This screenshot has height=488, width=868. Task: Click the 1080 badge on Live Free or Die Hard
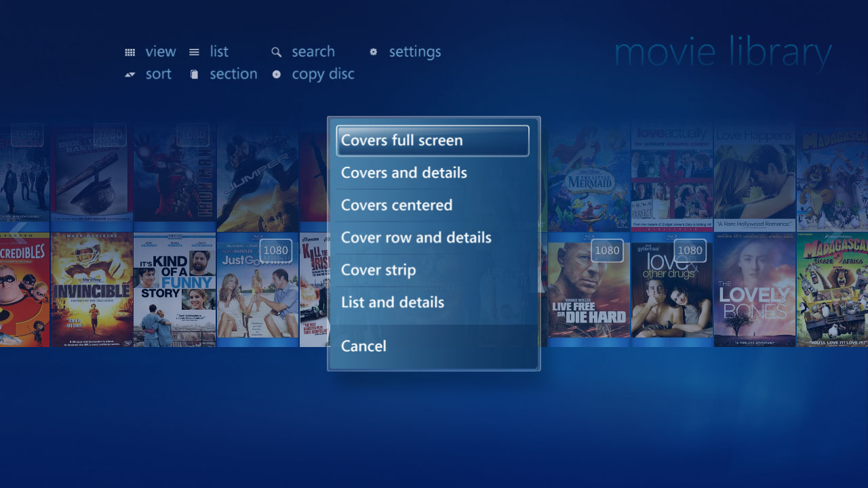[607, 250]
